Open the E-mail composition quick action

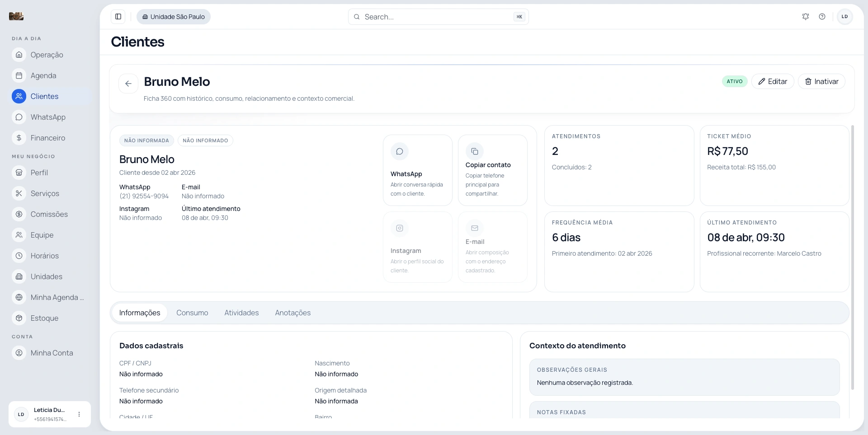[492, 247]
